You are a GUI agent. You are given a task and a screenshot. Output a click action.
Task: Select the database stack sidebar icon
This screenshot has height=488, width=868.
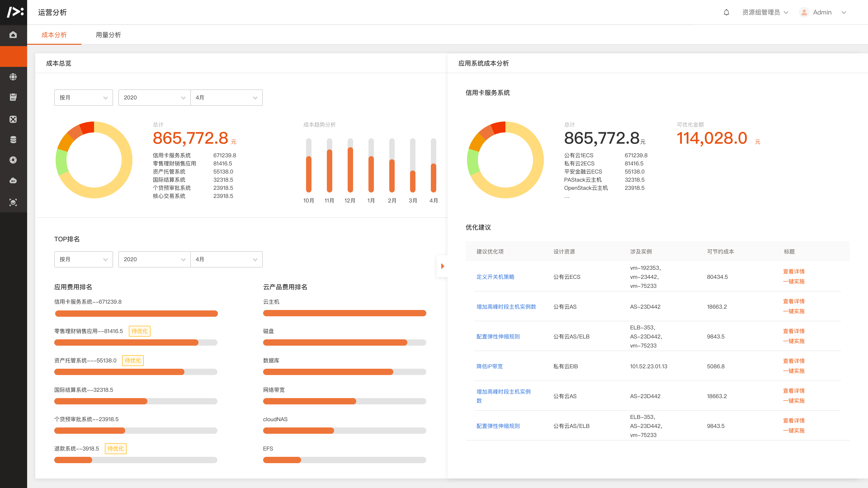click(x=13, y=139)
